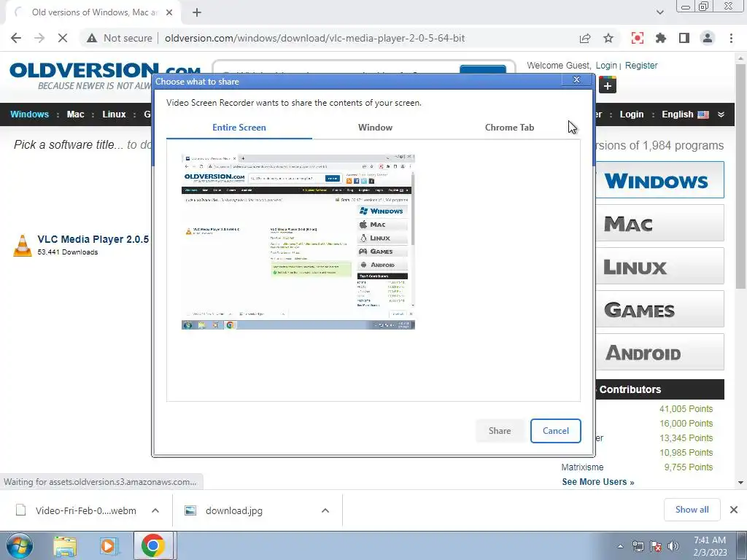Open the large Mac sidebar button
Viewport: 747px width, 560px height.
[659, 223]
